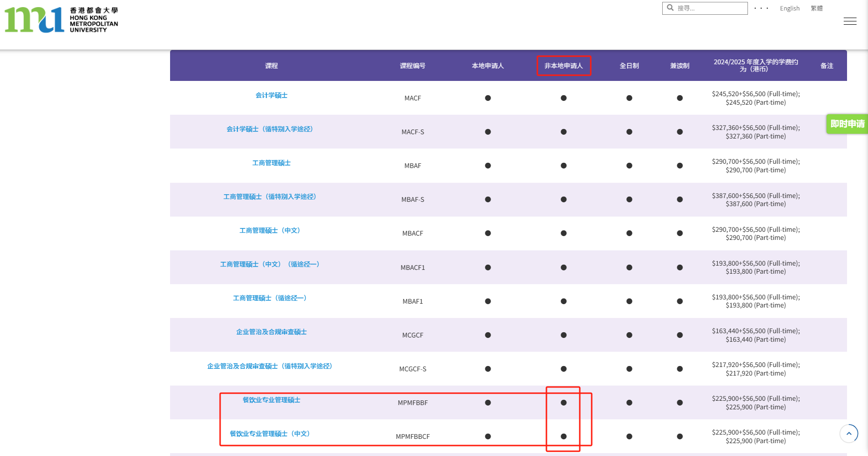Open 企业管治及合规审查硕士（循特别入学途径） link
868x456 pixels.
click(271, 366)
